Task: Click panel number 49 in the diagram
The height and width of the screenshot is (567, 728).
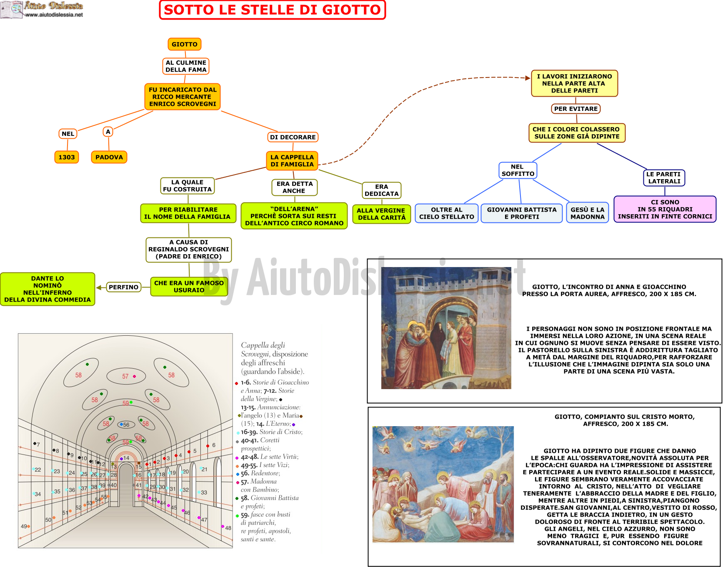Action: coord(24,526)
